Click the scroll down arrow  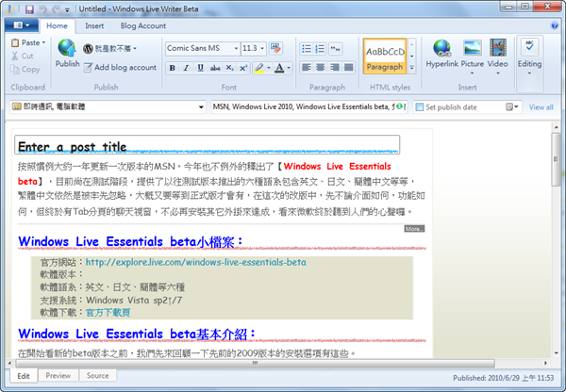[556, 353]
